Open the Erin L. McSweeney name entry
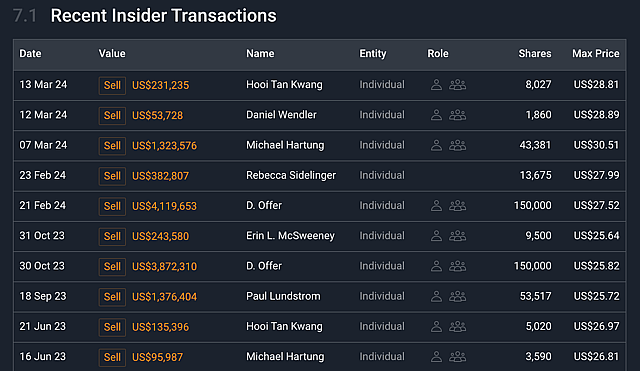This screenshot has width=640, height=371. point(290,235)
